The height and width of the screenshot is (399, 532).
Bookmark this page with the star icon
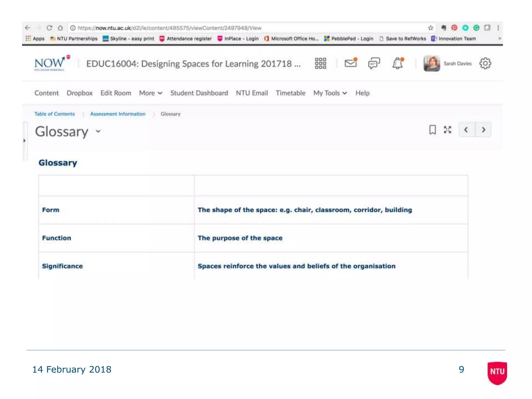pos(430,28)
